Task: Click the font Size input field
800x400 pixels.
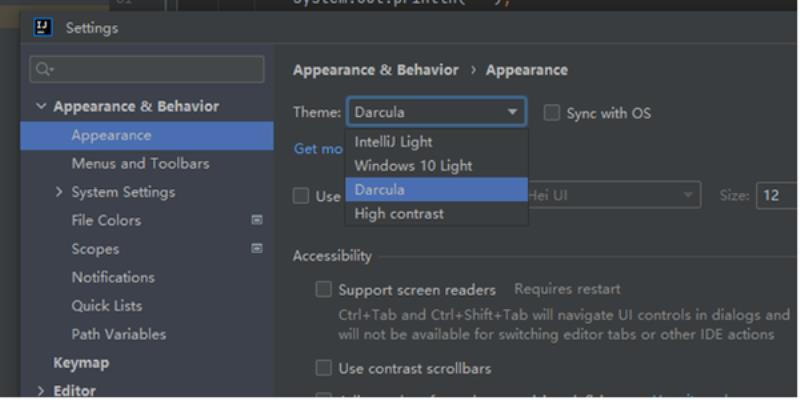Action: (778, 195)
